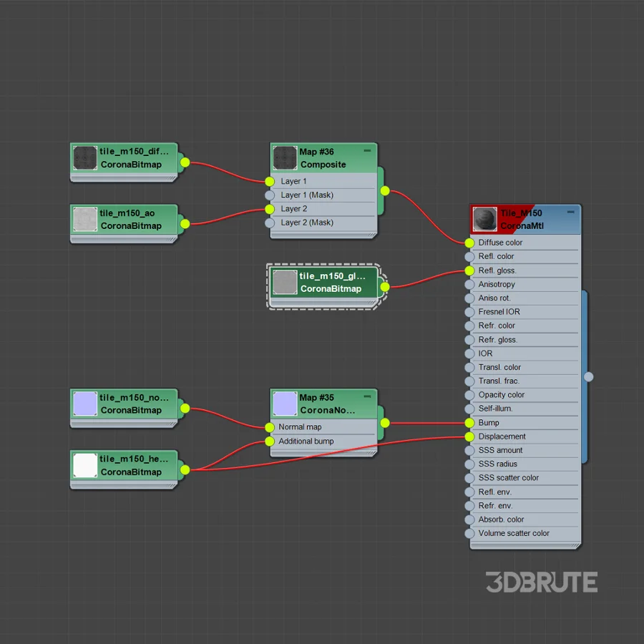Click the Map #35 CoronaNormal preview thumbnail
Viewport: 644px width, 644px height.
(x=285, y=404)
